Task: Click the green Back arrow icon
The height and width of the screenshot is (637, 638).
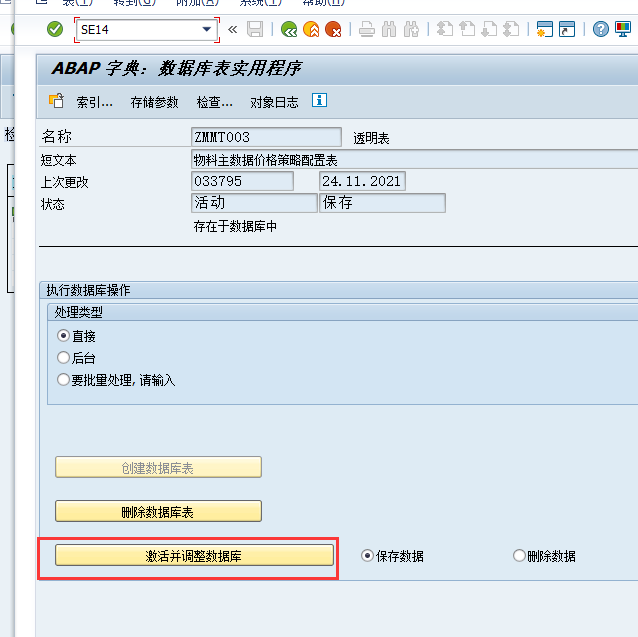Action: pos(289,30)
